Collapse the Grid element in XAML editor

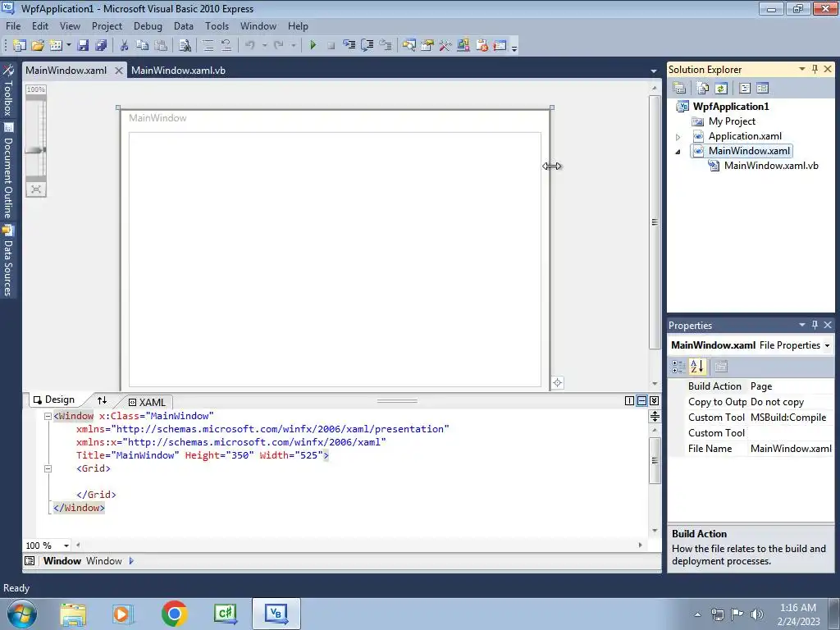point(48,468)
